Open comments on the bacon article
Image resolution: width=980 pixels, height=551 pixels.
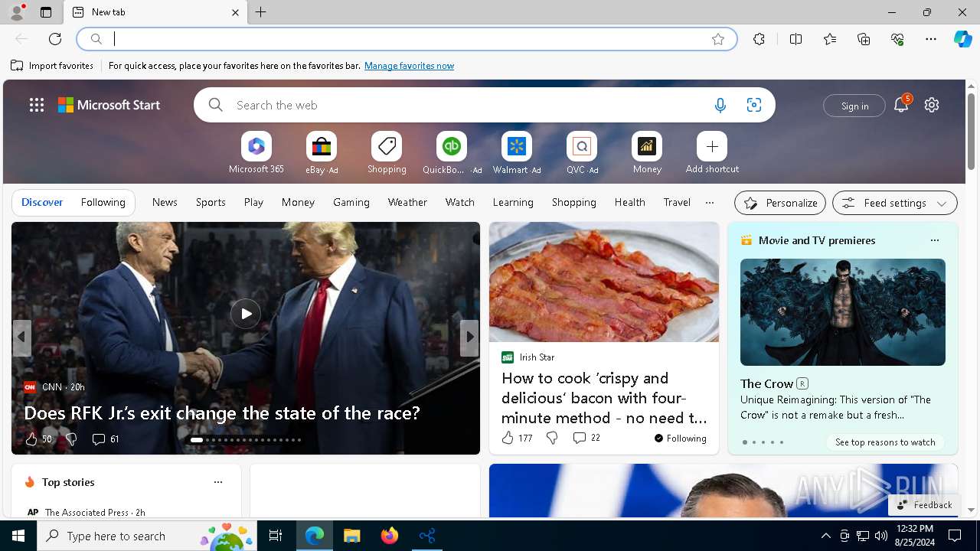[x=586, y=438]
